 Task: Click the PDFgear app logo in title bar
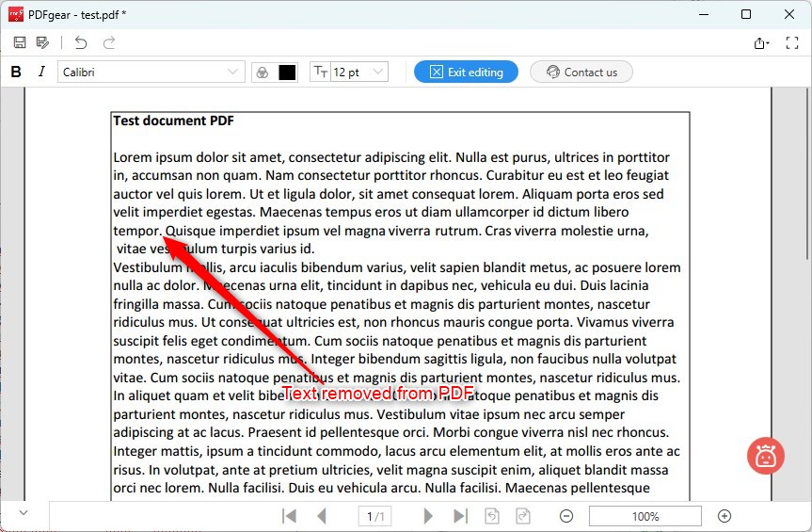pos(16,14)
